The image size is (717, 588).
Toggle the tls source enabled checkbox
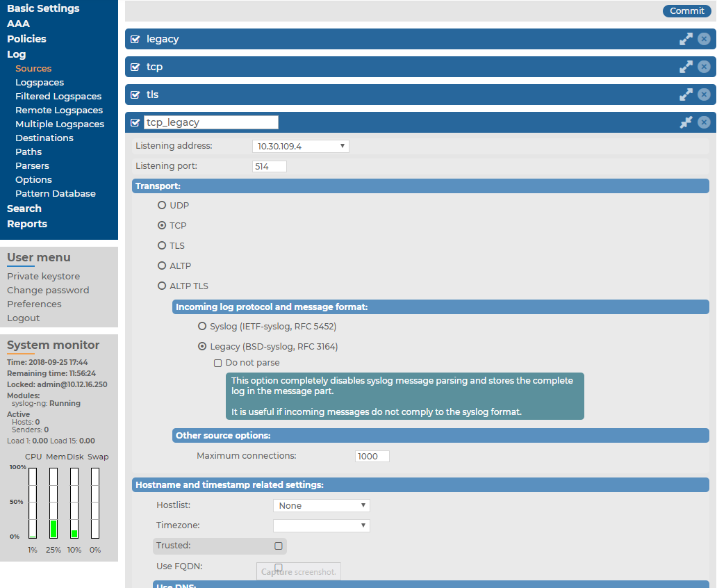[x=135, y=95]
